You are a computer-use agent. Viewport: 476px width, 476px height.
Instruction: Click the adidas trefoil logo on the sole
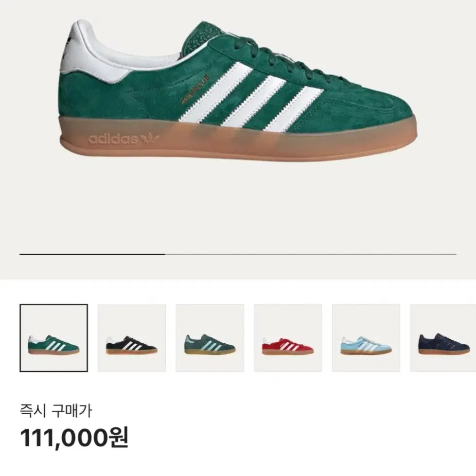coord(150,139)
